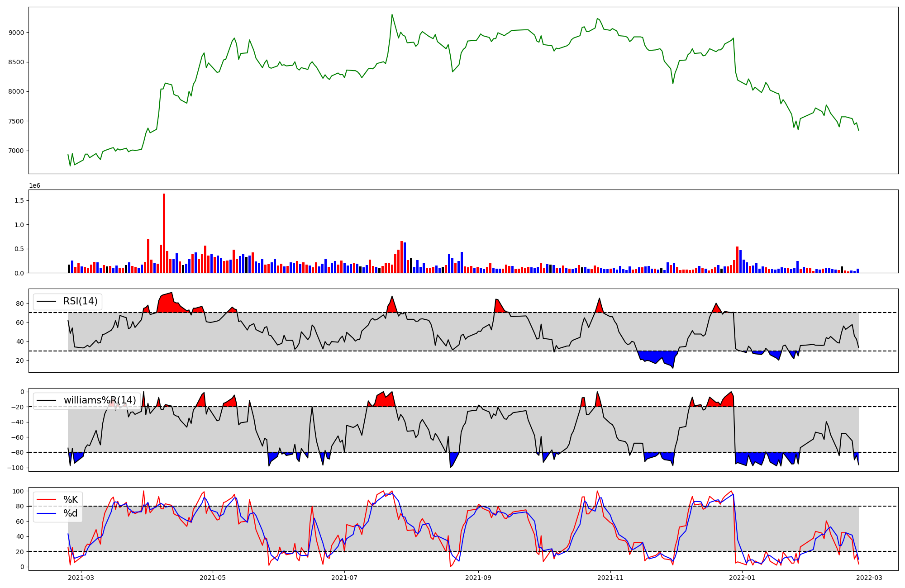Click the 7000 price axis tick label
The height and width of the screenshot is (588, 905).
[16, 151]
